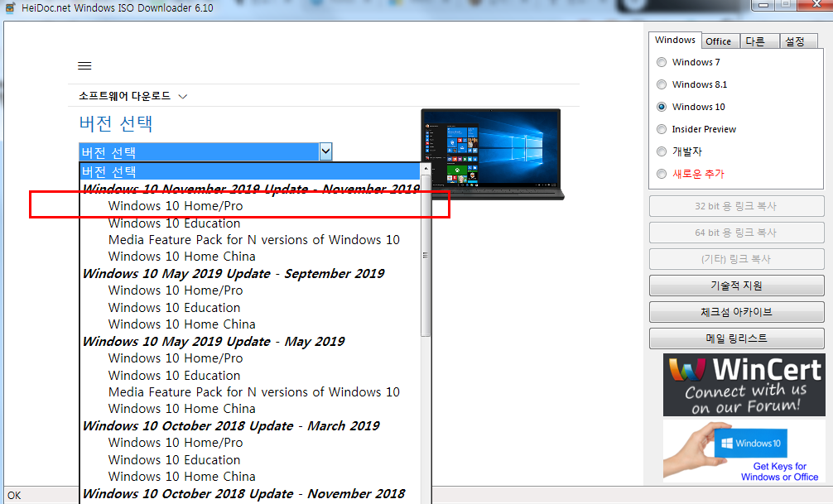Viewport: 833px width, 504px height.
Task: Select the Windows 10 radio button
Action: pos(662,107)
